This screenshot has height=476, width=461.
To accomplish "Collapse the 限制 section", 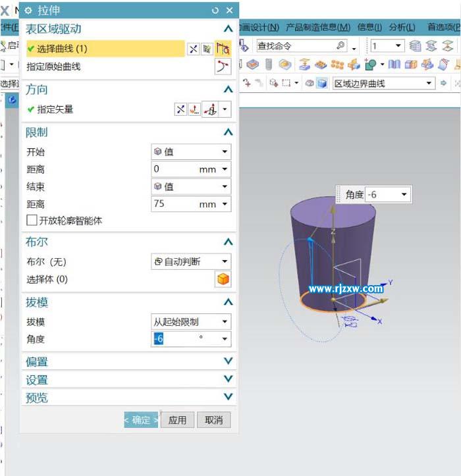I will 228,132.
